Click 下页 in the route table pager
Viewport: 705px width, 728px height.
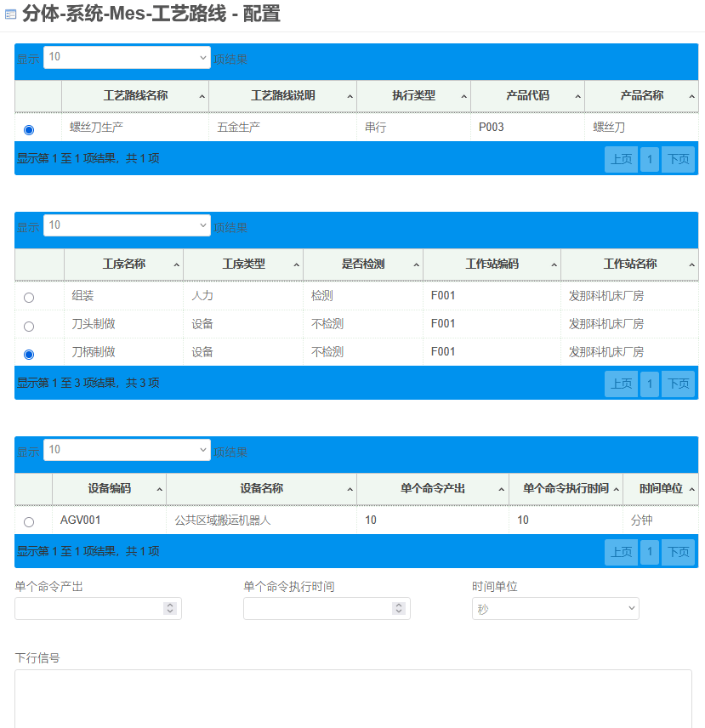678,160
